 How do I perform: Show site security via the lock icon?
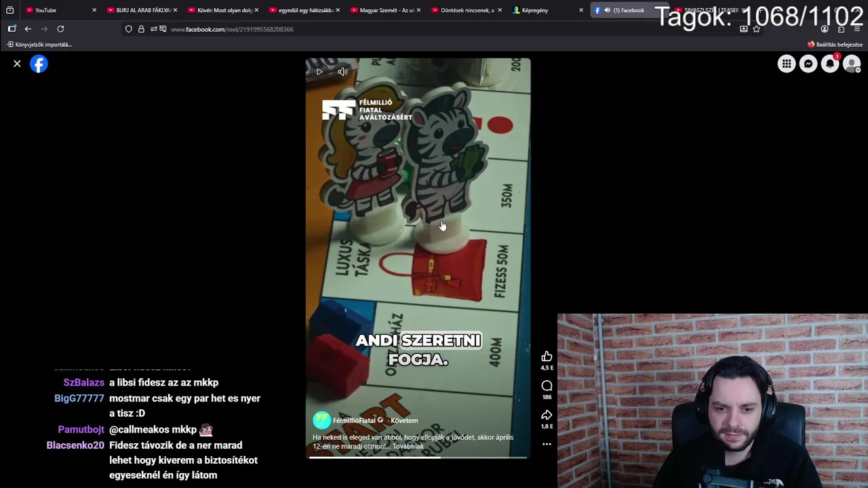[141, 29]
